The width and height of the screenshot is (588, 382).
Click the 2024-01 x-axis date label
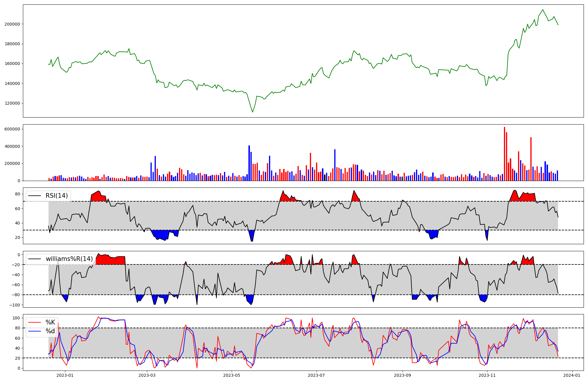[572, 375]
